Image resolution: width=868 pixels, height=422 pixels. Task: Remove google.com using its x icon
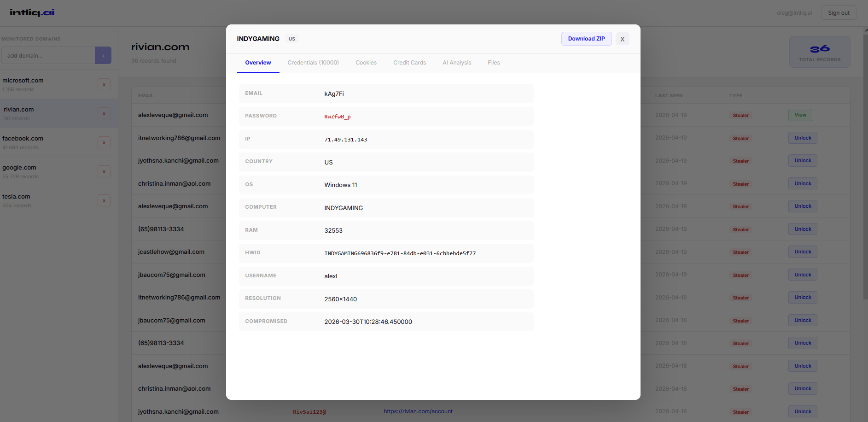coord(104,171)
